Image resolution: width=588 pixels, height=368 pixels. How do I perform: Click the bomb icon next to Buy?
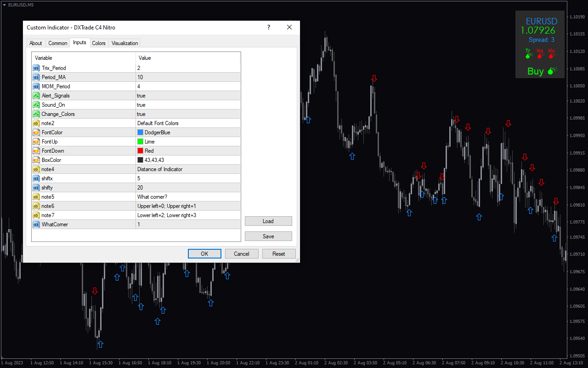(552, 71)
